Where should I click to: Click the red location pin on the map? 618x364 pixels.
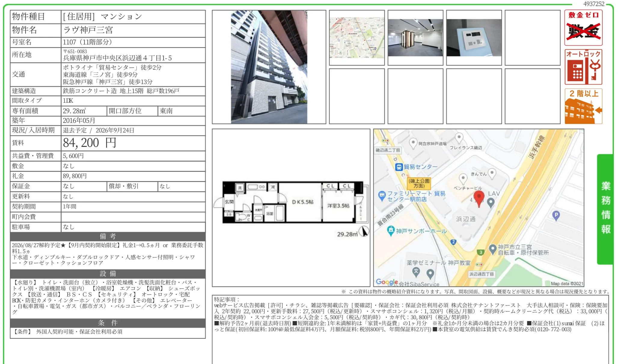coord(479,199)
